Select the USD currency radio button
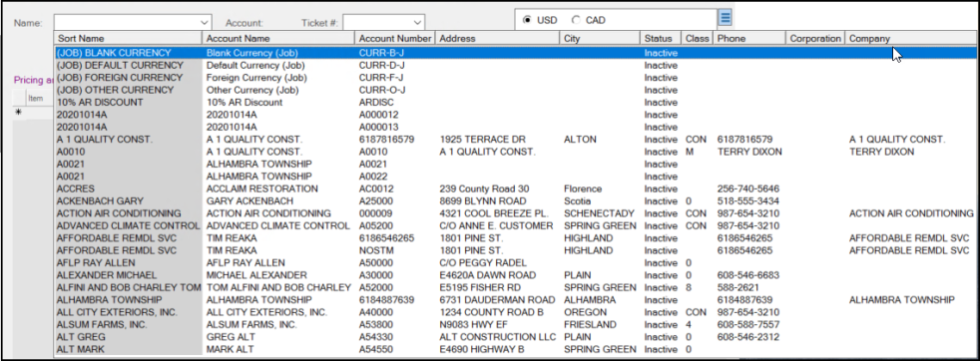This screenshot has width=980, height=361. pyautogui.click(x=527, y=20)
